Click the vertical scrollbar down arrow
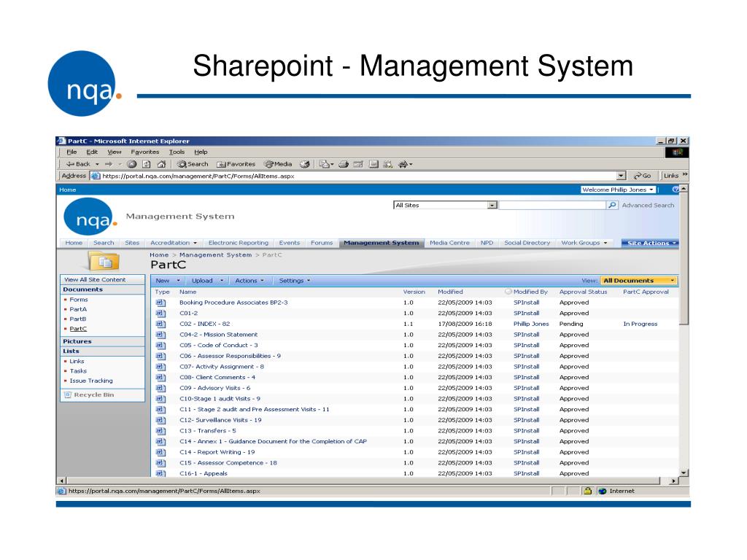Screen dimensions: 747x560 (x=684, y=472)
